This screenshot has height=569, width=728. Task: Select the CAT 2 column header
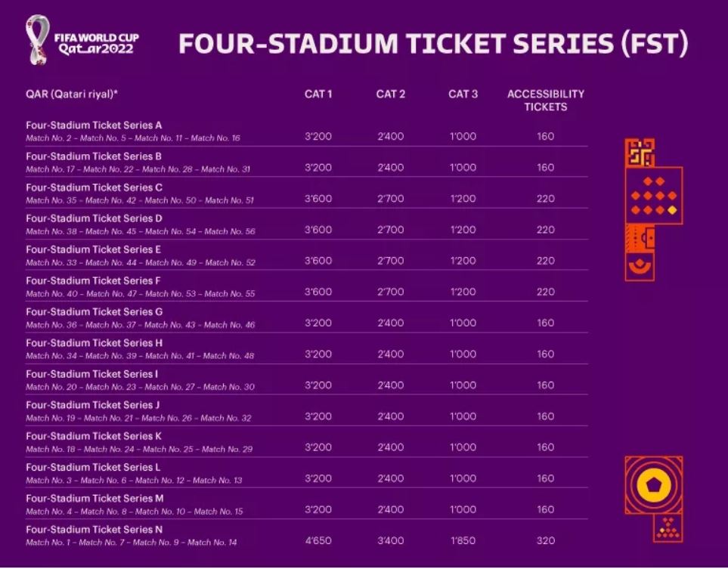tap(391, 94)
